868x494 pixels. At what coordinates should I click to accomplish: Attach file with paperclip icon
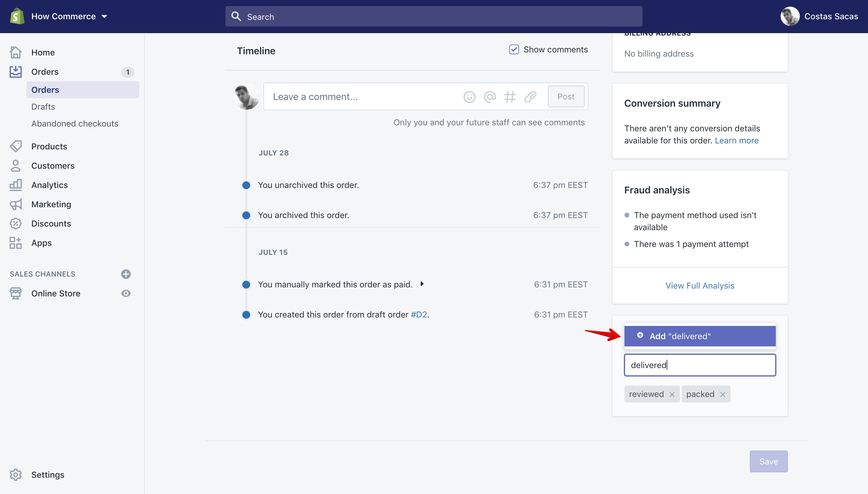coord(530,97)
